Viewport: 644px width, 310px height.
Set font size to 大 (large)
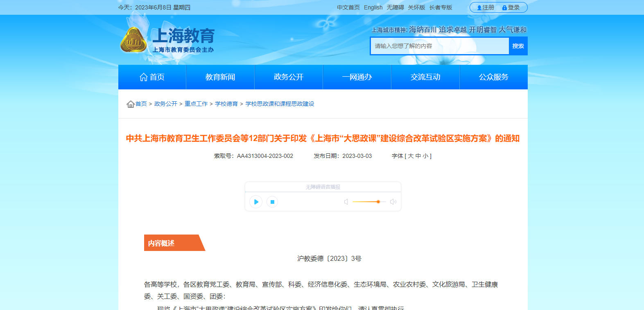tap(411, 156)
